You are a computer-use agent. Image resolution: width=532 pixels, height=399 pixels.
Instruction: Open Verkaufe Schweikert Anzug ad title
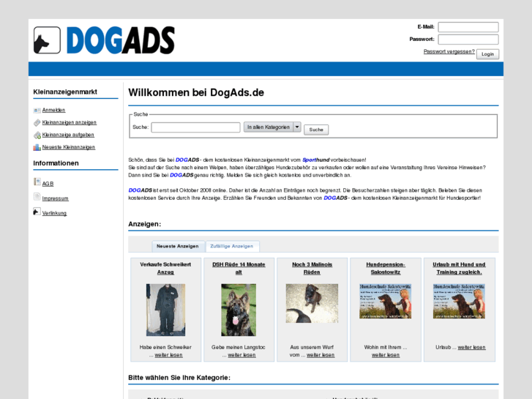165,268
